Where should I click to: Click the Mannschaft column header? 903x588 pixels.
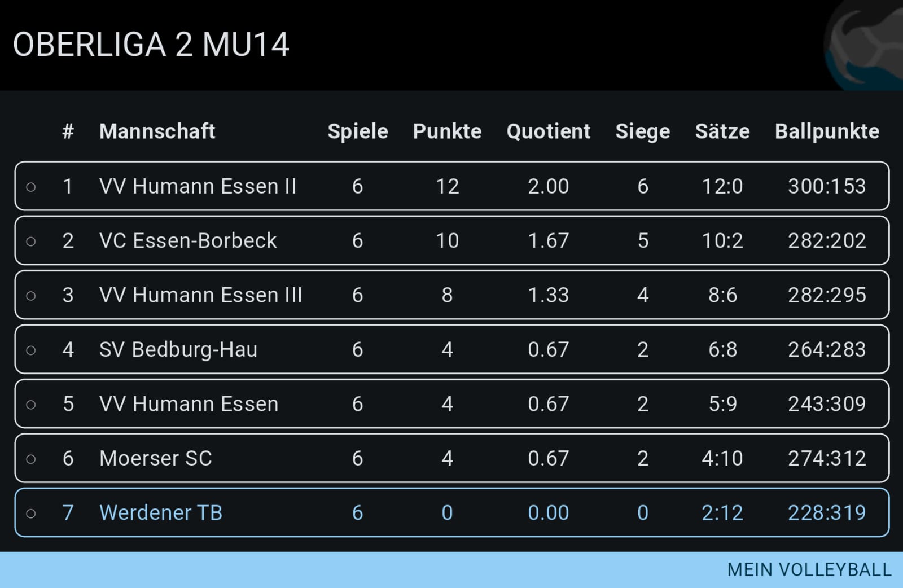157,131
